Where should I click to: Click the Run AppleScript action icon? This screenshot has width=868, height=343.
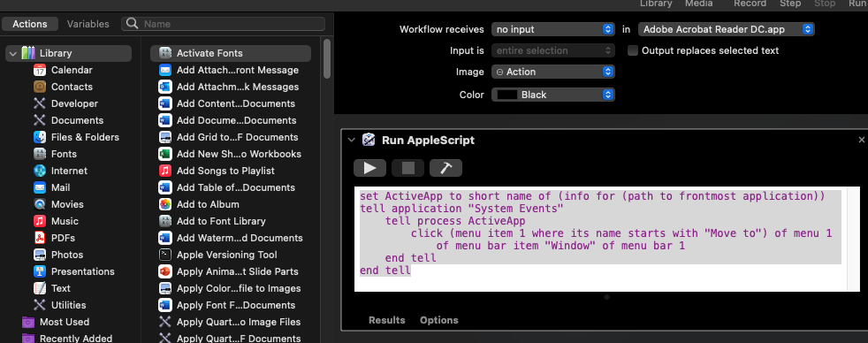[x=369, y=140]
